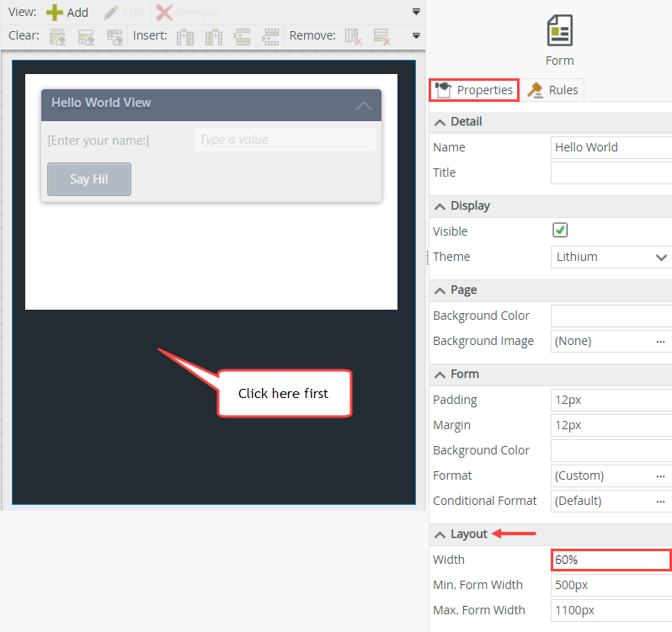672x632 pixels.
Task: Select the [Enter your name:] label
Action: click(x=99, y=141)
